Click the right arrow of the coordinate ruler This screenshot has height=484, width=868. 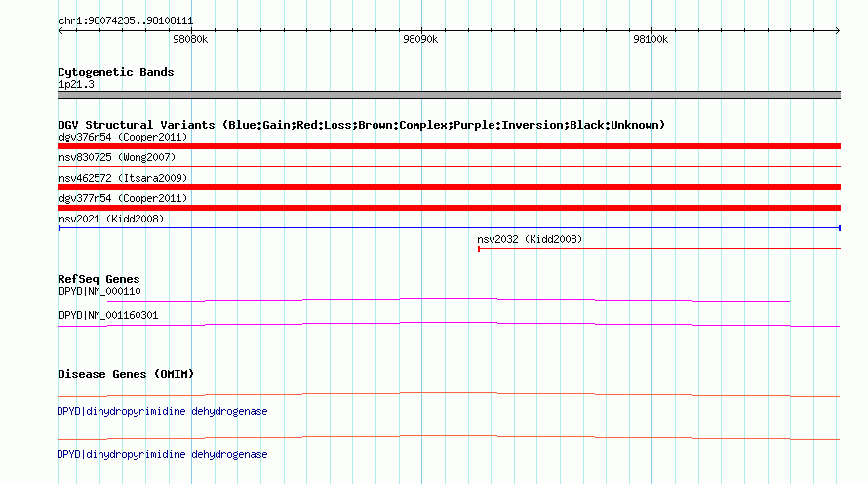click(837, 31)
